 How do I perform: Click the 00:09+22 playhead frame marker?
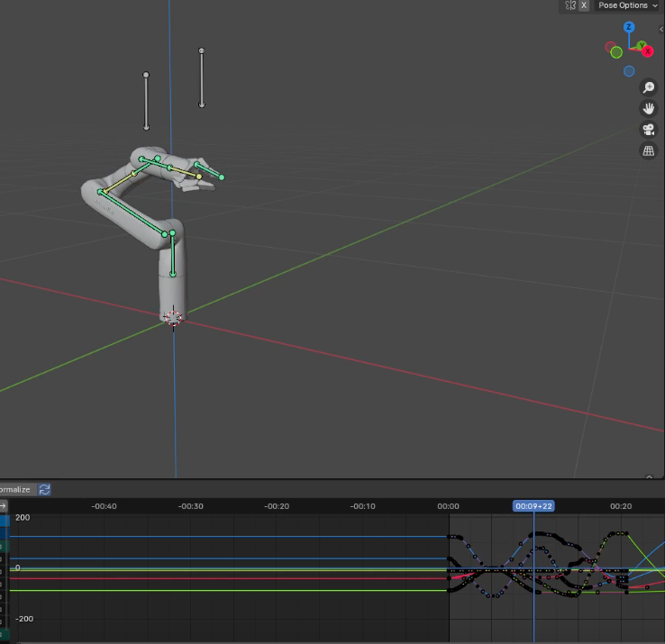[x=533, y=506]
